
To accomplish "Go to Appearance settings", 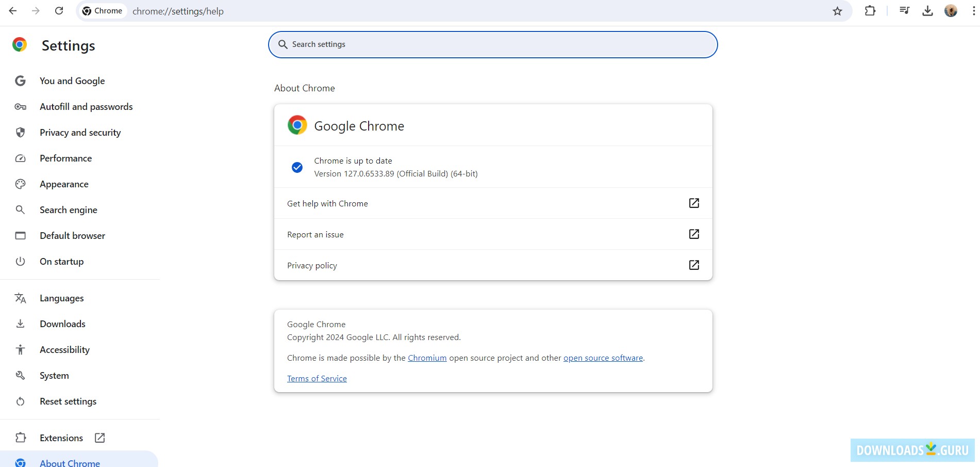I will tap(64, 184).
